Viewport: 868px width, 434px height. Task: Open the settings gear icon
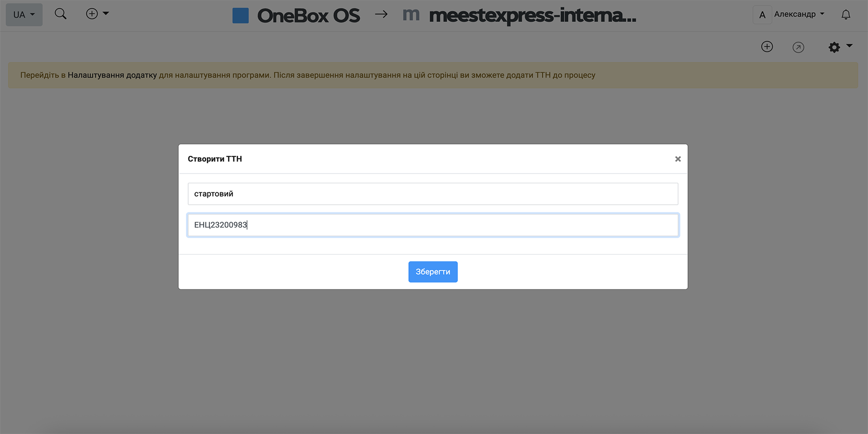click(x=834, y=47)
